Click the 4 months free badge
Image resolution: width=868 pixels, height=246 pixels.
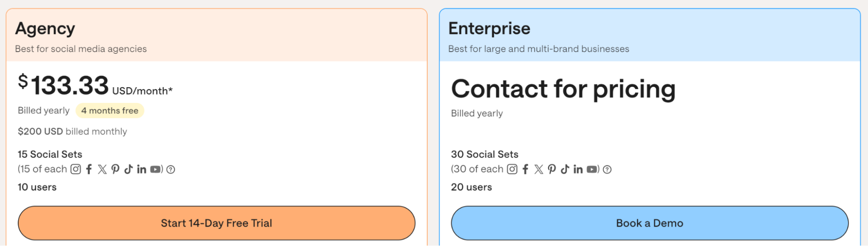[x=110, y=111]
